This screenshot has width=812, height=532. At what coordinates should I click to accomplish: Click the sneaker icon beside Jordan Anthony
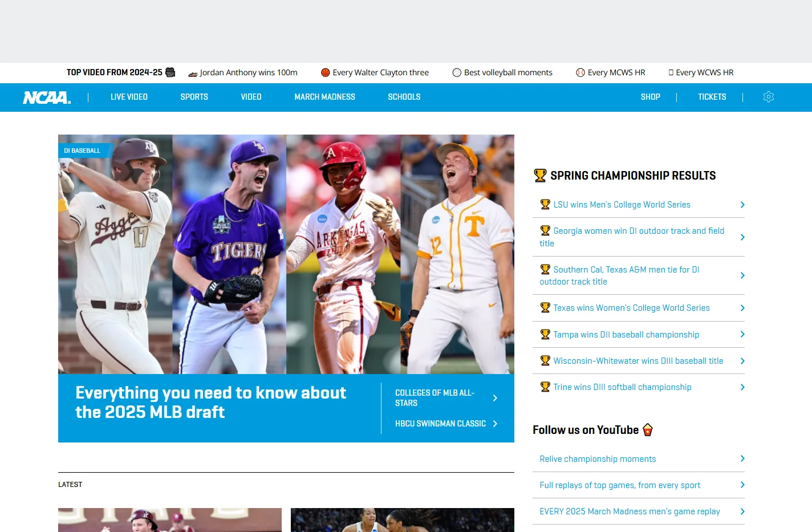click(x=193, y=73)
